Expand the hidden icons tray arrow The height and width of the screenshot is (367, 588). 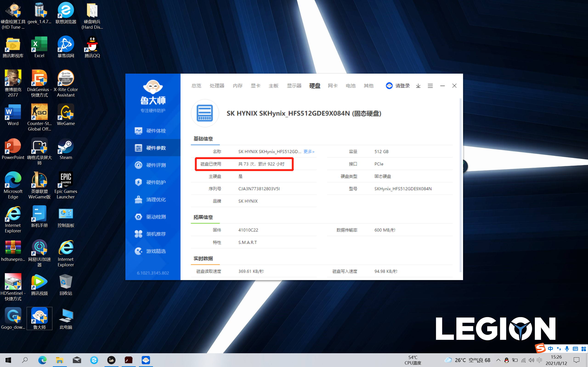(x=498, y=360)
